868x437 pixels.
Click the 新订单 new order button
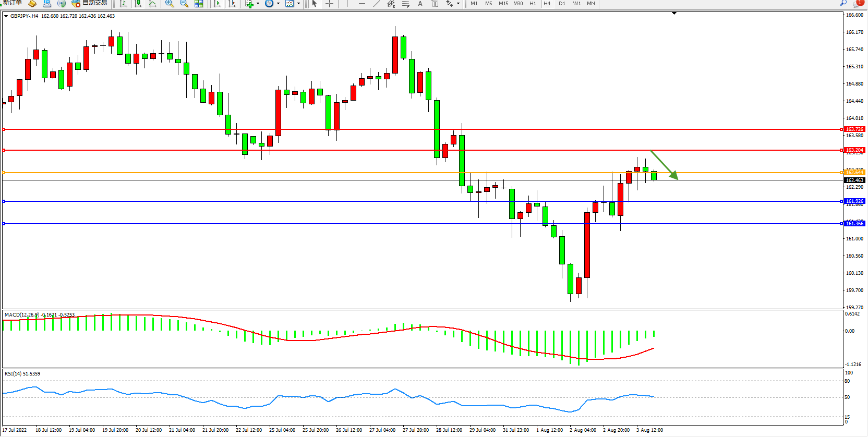coord(11,3)
